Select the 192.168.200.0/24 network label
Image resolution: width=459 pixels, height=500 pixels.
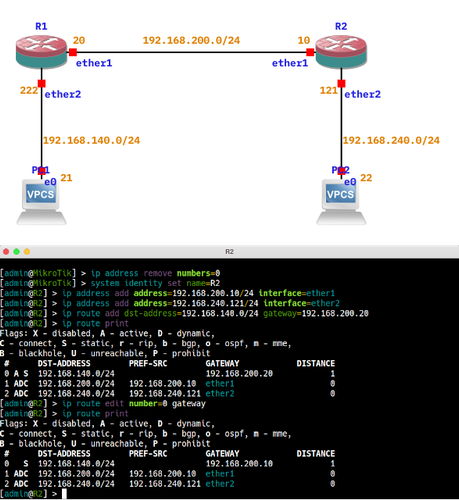click(x=191, y=40)
